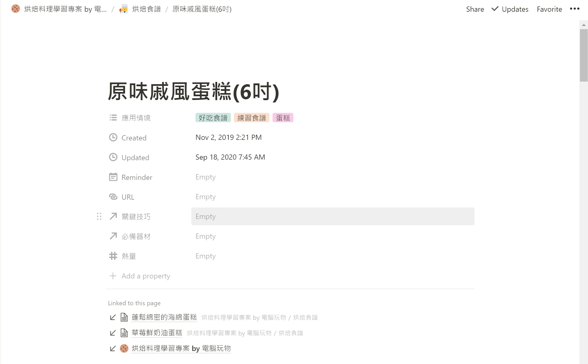Toggle Favorite for this page

point(549,9)
